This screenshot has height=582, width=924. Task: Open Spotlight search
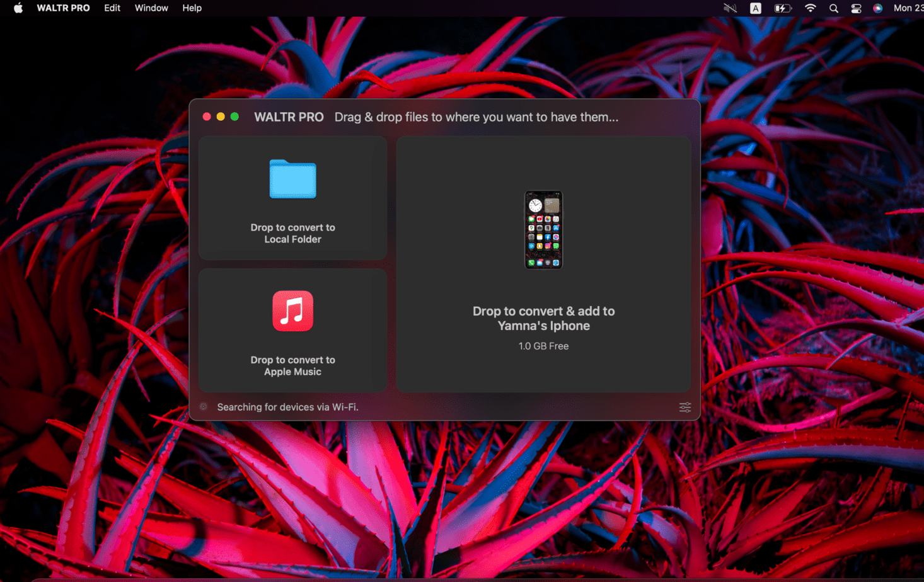834,8
